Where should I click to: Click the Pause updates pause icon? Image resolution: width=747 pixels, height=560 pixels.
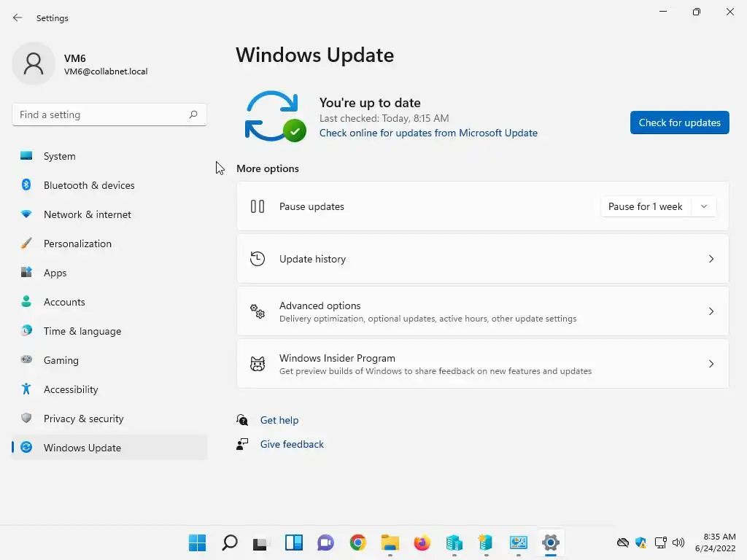(258, 206)
